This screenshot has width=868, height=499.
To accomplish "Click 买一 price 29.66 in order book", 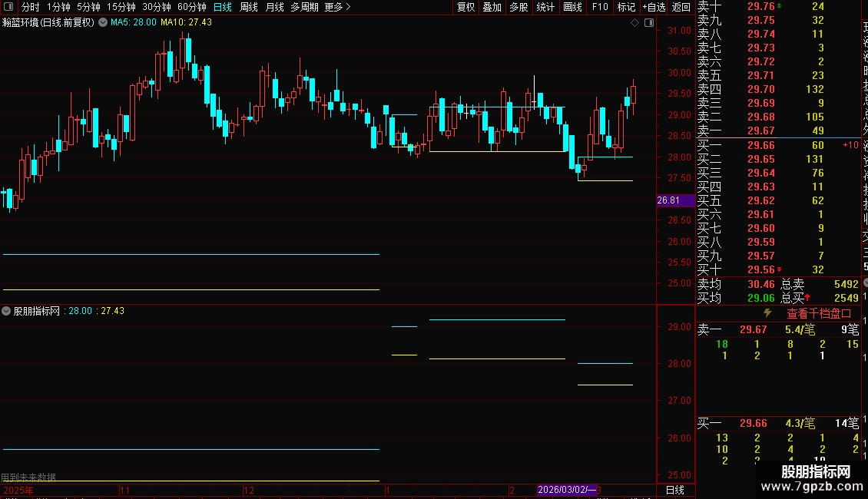I will pyautogui.click(x=761, y=145).
